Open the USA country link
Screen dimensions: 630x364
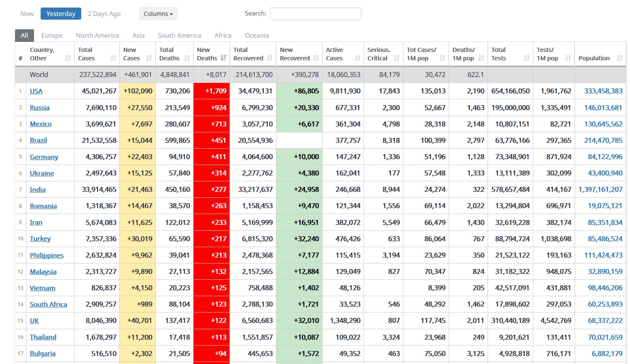pos(36,91)
